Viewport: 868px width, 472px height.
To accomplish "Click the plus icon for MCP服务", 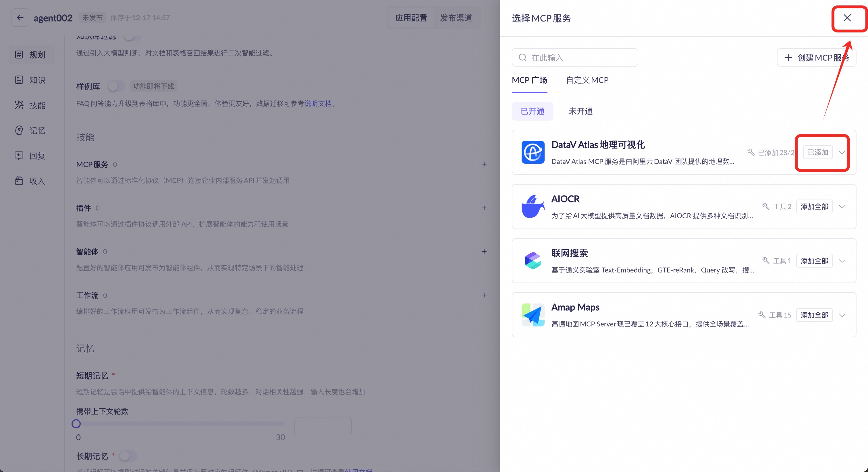I will point(484,165).
